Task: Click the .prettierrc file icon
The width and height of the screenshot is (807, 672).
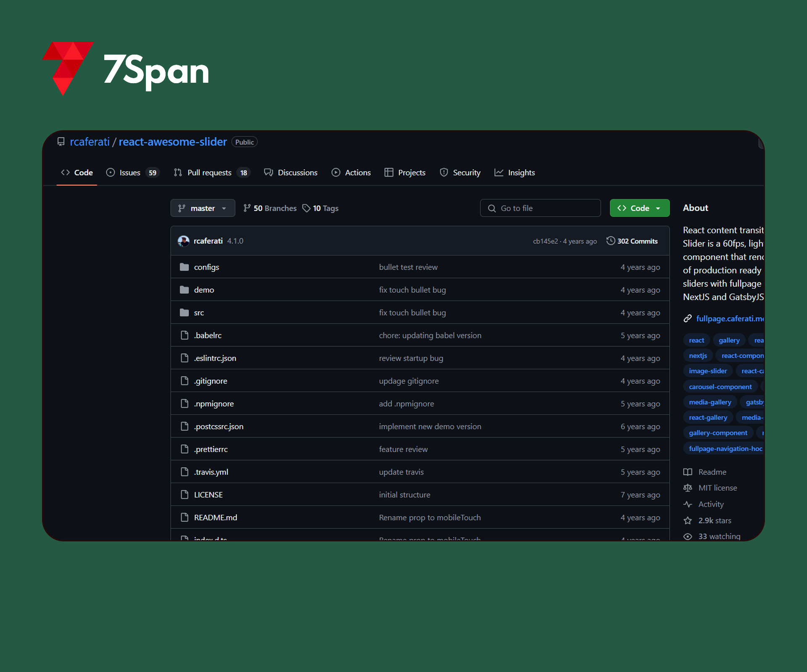Action: [x=184, y=449]
